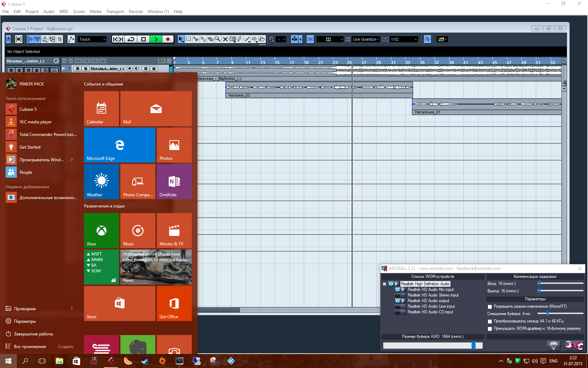The width and height of the screenshot is (588, 368).
Task: Open the MIDI menu
Action: tap(64, 12)
